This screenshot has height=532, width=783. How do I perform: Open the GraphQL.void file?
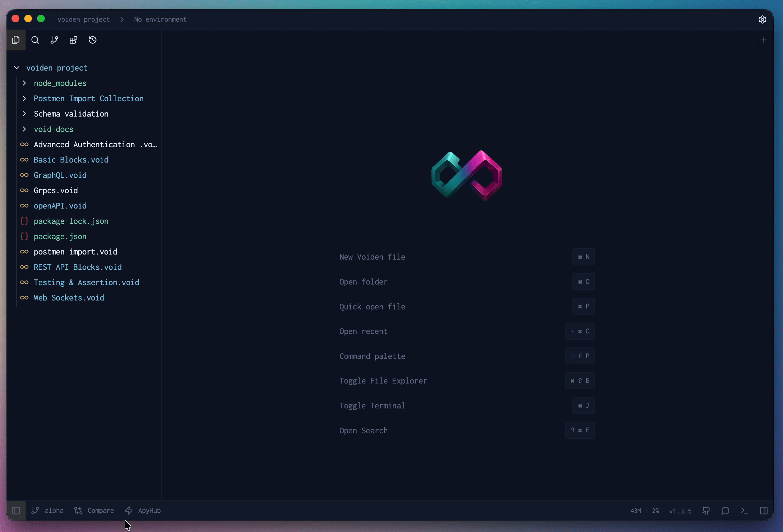coord(60,175)
